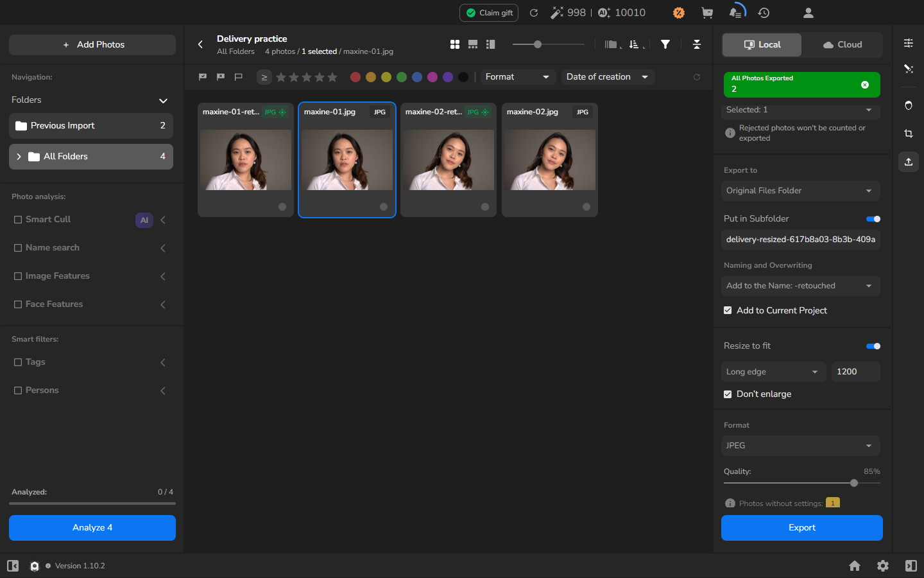Switch to side-by-side panel view layout

pyautogui.click(x=491, y=44)
